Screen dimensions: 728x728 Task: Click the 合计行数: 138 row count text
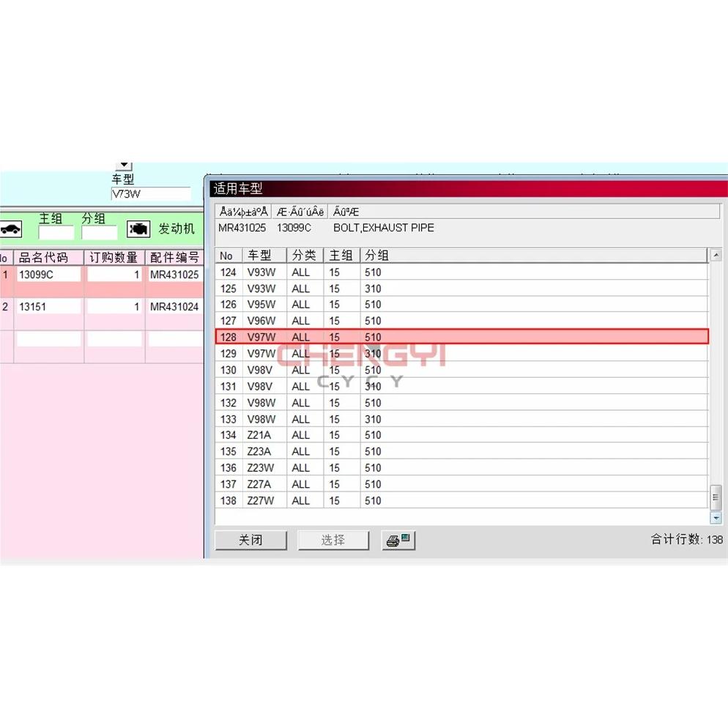[687, 539]
